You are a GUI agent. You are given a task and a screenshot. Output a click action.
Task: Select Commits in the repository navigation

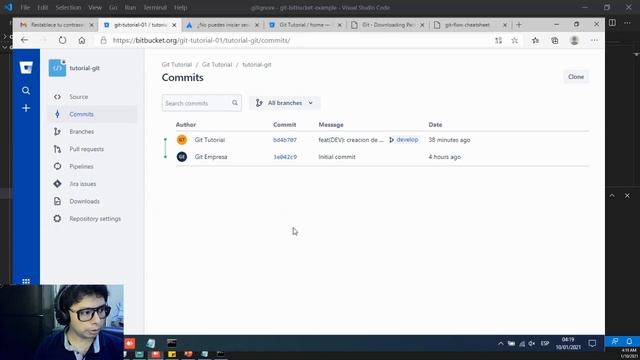(x=92, y=114)
